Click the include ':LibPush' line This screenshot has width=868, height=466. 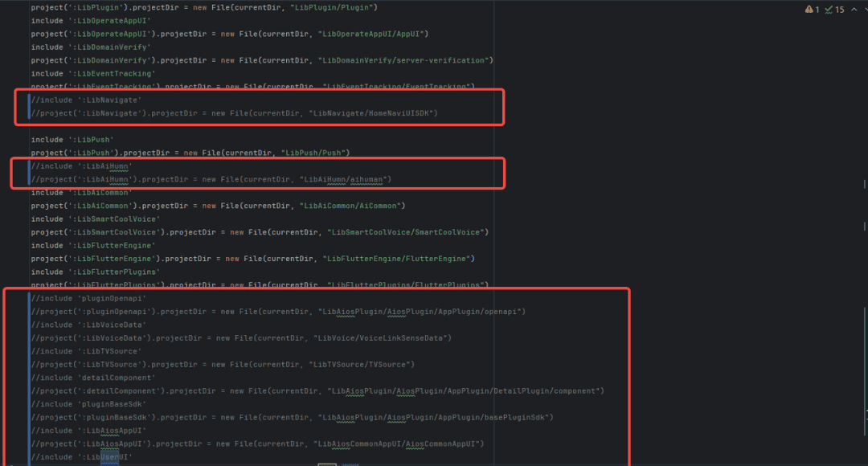pos(72,140)
